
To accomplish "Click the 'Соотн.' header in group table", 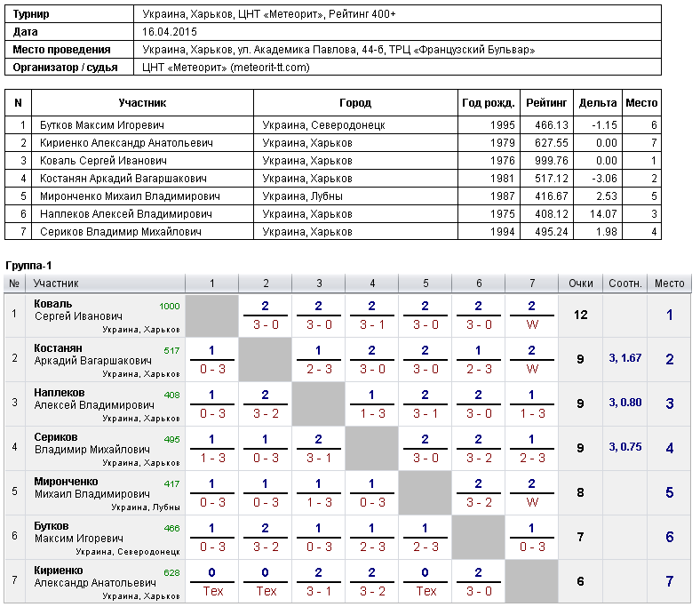I will tap(625, 284).
